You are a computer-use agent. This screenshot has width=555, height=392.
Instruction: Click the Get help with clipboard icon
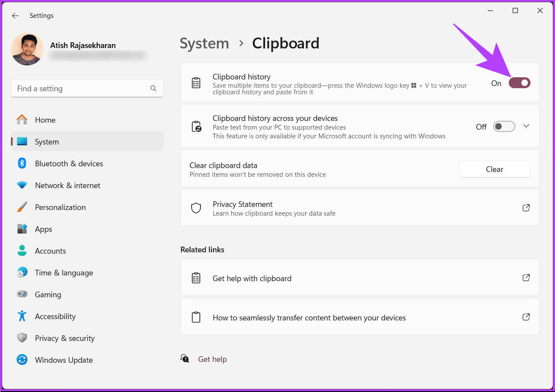point(196,278)
